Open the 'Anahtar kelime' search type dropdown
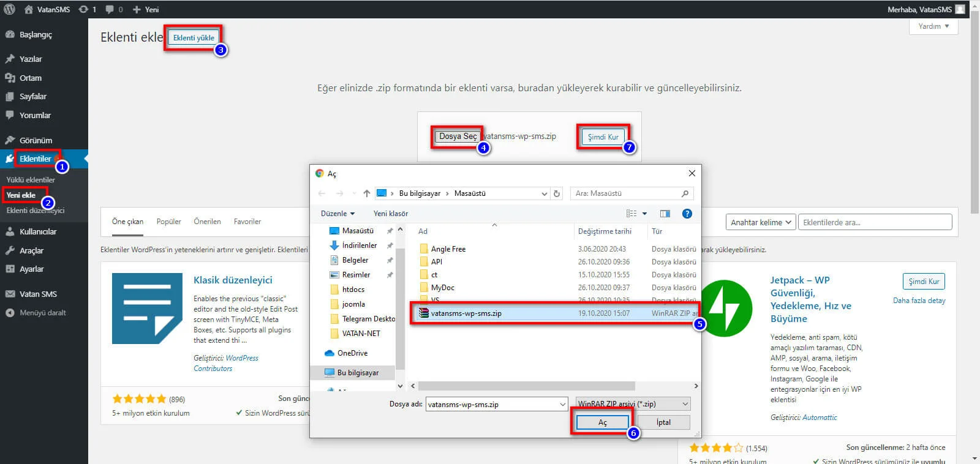Image resolution: width=980 pixels, height=464 pixels. click(x=760, y=222)
